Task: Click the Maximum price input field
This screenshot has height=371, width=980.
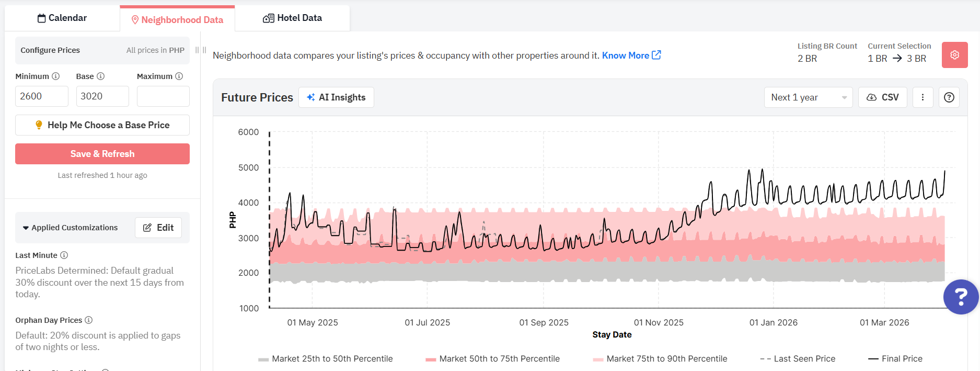Action: coord(163,96)
